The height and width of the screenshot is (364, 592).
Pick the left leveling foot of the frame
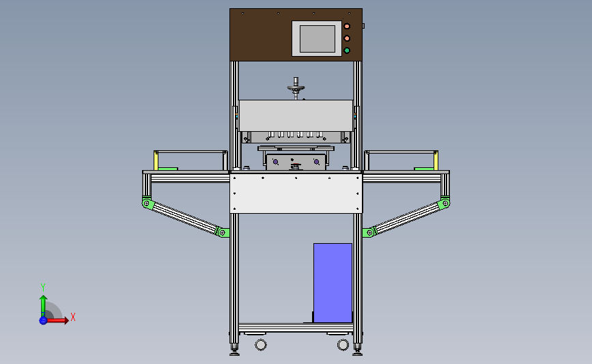pos(234,349)
